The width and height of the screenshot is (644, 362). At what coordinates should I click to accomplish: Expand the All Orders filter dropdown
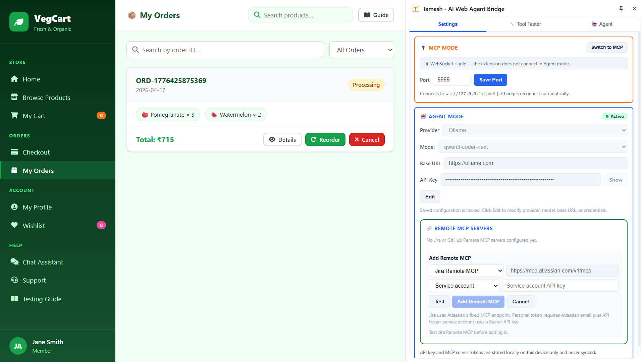click(x=361, y=50)
